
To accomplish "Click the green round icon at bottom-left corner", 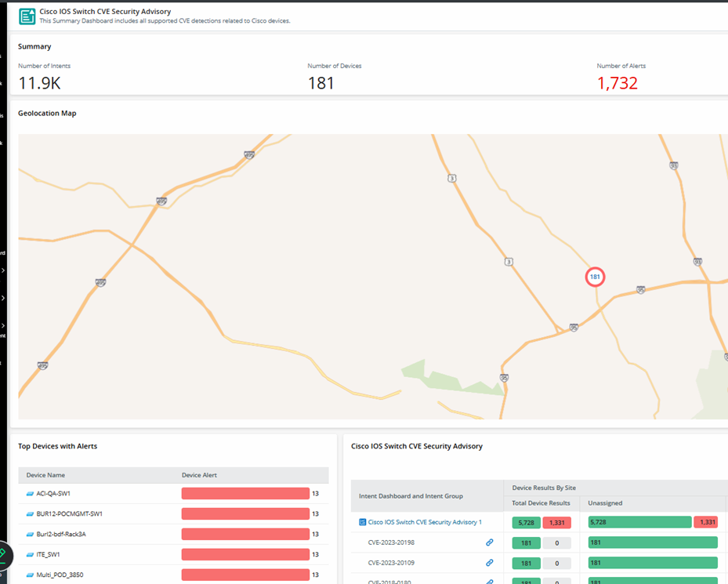I will tap(4, 553).
